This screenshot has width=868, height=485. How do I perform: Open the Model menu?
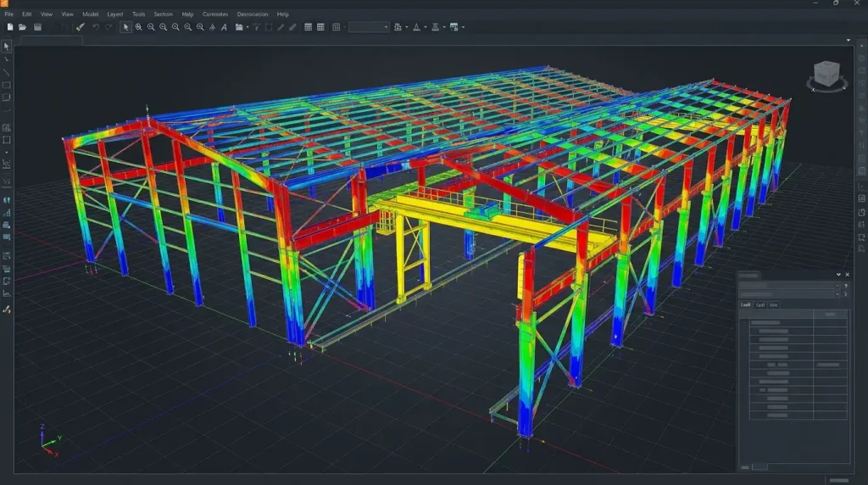pos(90,14)
